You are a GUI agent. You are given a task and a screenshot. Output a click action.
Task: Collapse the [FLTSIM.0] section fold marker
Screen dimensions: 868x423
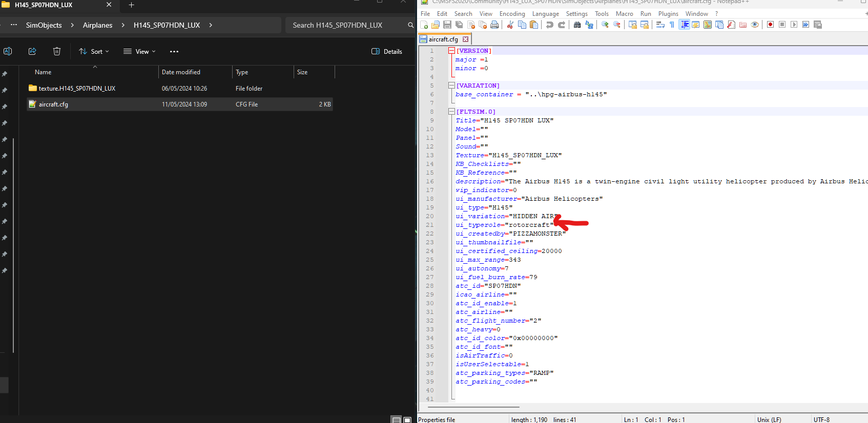point(451,112)
